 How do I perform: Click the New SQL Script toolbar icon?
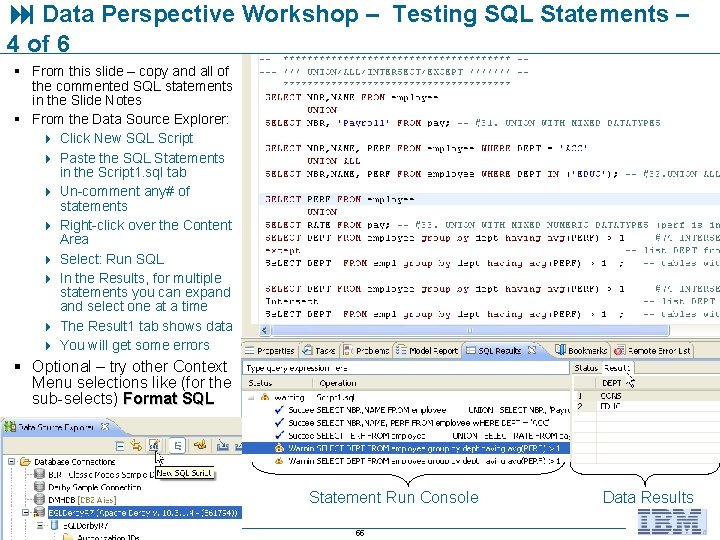click(154, 445)
